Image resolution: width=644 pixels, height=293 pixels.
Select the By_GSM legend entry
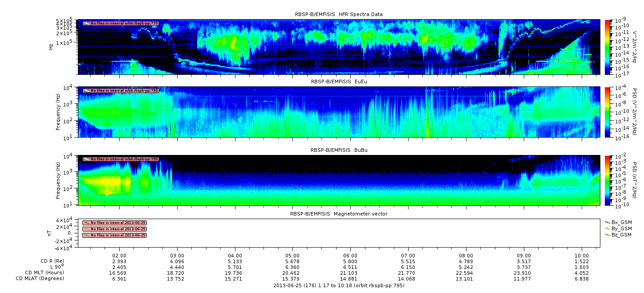[618, 228]
